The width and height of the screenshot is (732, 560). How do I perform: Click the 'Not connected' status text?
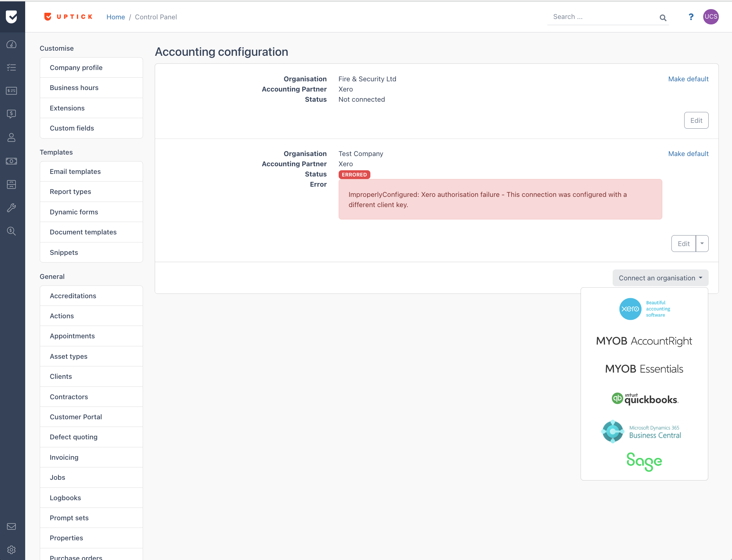pyautogui.click(x=362, y=100)
